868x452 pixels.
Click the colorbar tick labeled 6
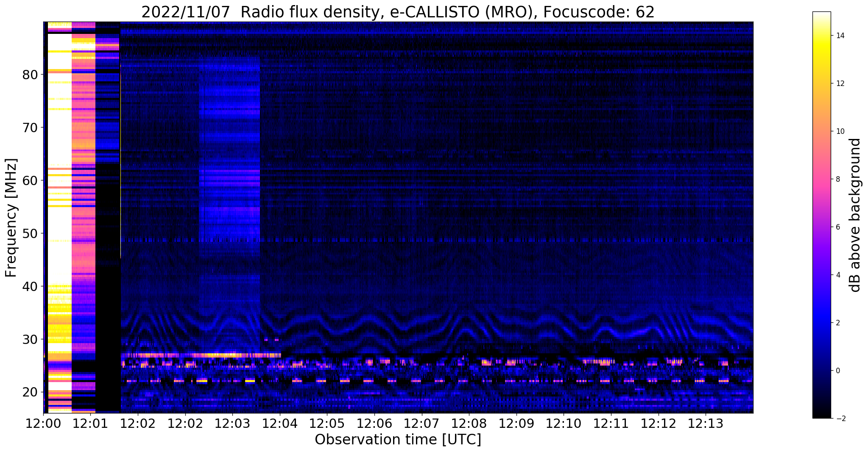click(837, 227)
